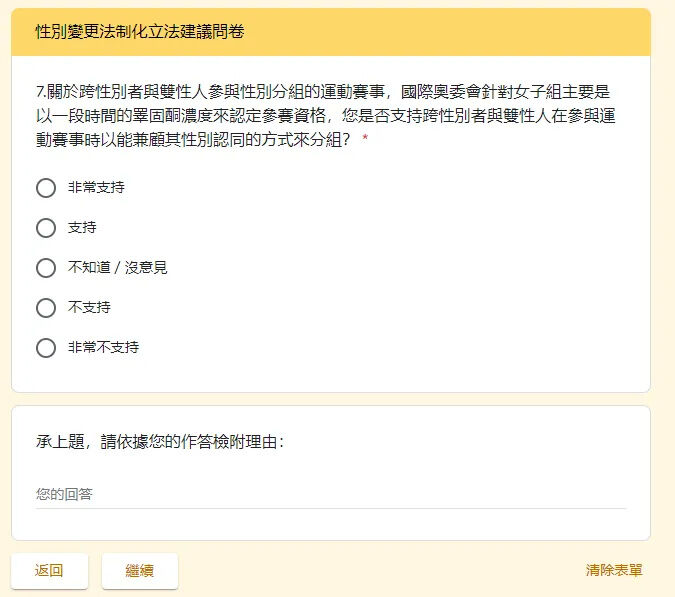Proceed using the 繼續 button

[x=140, y=571]
